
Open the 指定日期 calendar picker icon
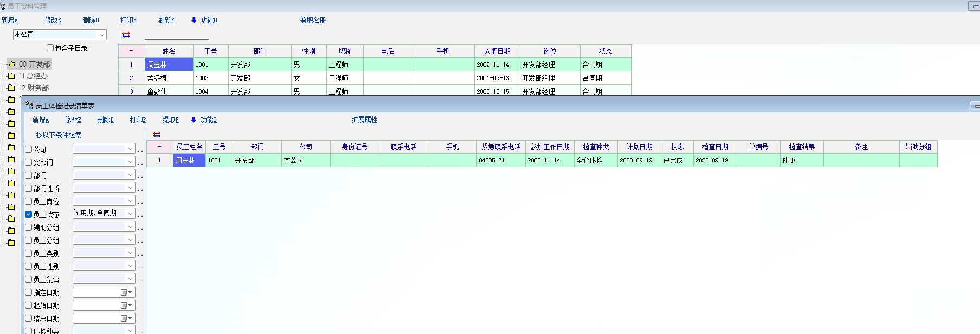126,292
